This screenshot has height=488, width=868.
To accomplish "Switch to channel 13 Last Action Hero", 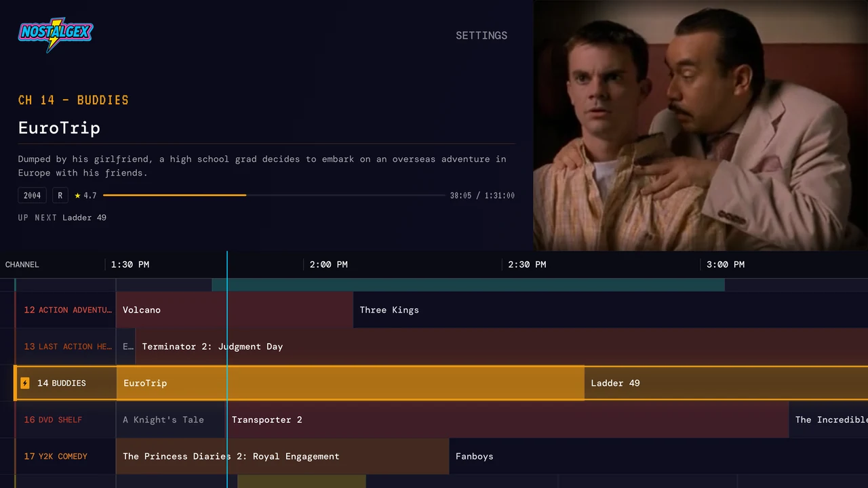I will pyautogui.click(x=66, y=346).
